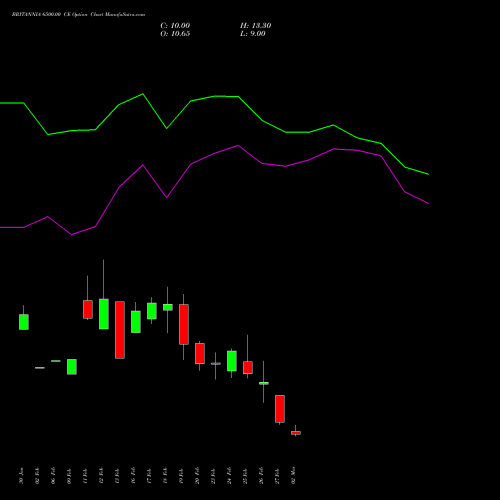This screenshot has width=500, height=500.
Task: Click the 19 Feb date label
Action: pos(181,476)
